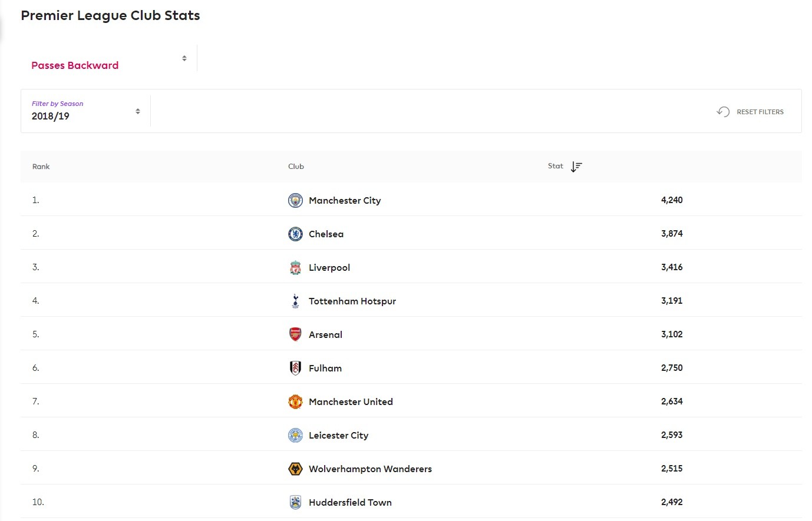The width and height of the screenshot is (812, 521).
Task: Expand the 2018/19 season selector arrow
Action: (x=138, y=111)
